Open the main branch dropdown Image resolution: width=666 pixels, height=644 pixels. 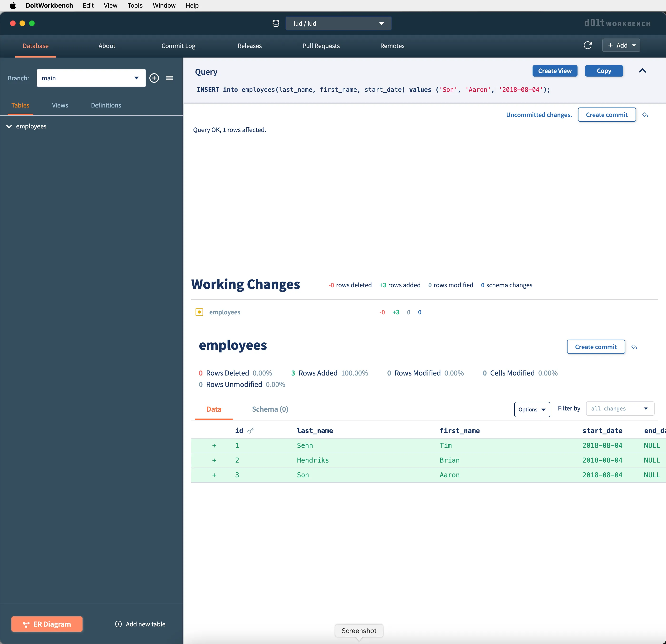click(x=91, y=78)
